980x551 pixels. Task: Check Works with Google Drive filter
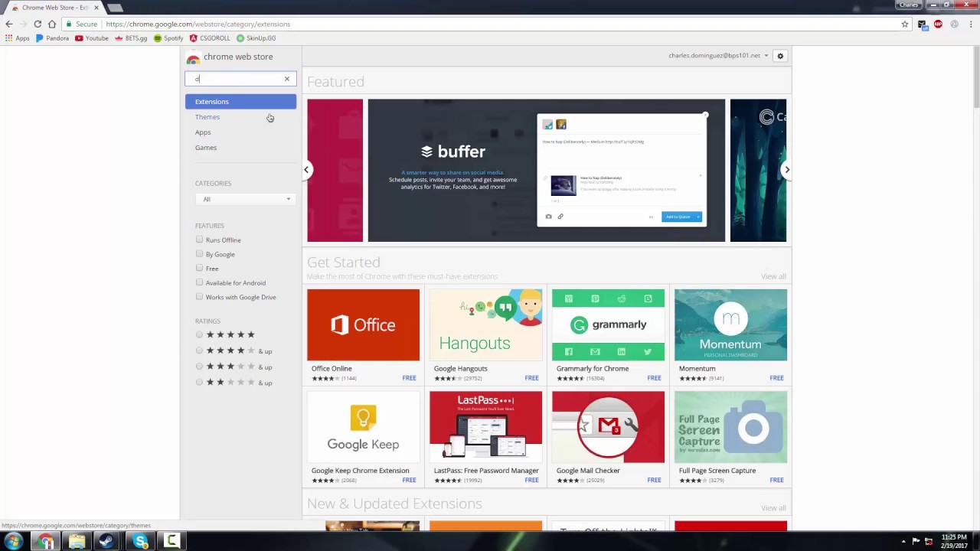(x=200, y=296)
